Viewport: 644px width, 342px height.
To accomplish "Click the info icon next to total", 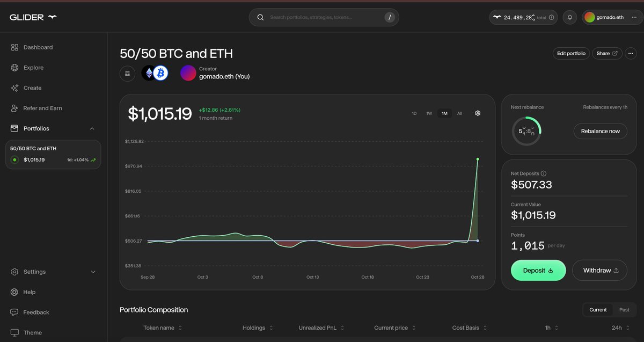I will tap(552, 17).
